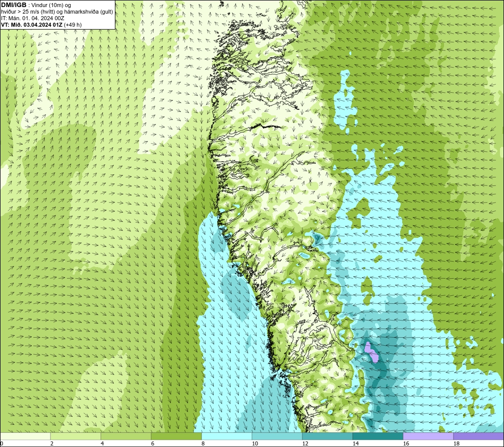Click the '(+49 h)' forecast offset text
This screenshot has height=447, width=504.
pos(73,25)
